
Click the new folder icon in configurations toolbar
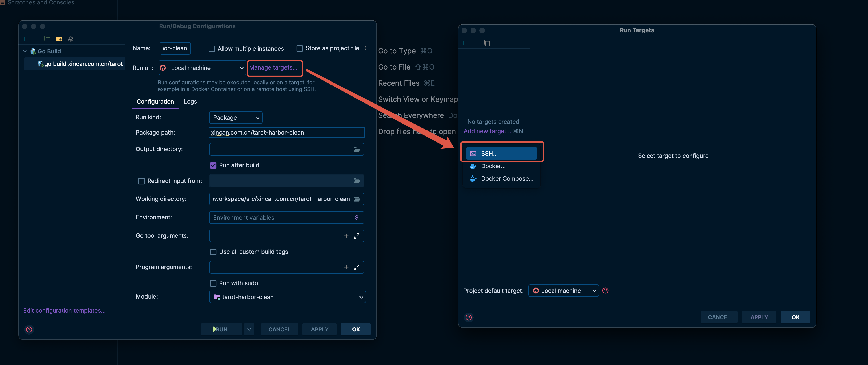tap(59, 39)
